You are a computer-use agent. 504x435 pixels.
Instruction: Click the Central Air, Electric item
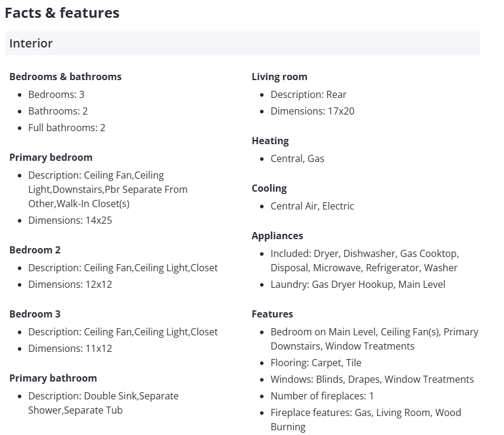[312, 206]
